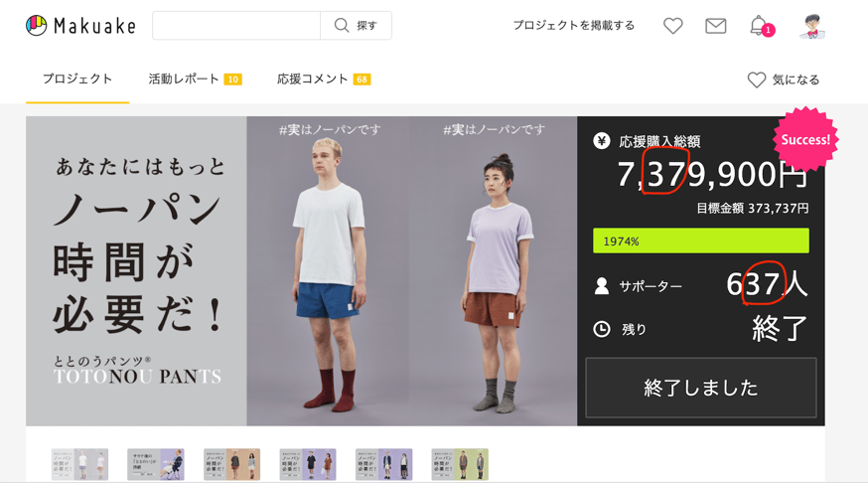The width and height of the screenshot is (868, 483).
Task: Open the messages envelope icon
Action: click(716, 26)
